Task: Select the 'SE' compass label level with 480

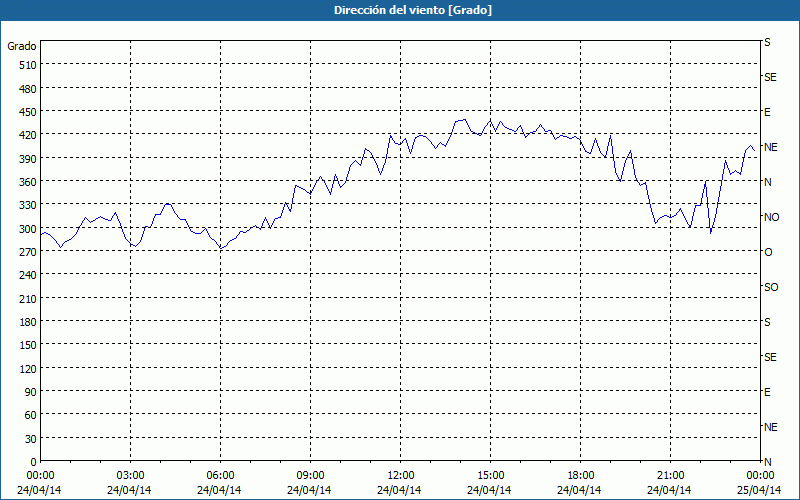Action: point(770,77)
